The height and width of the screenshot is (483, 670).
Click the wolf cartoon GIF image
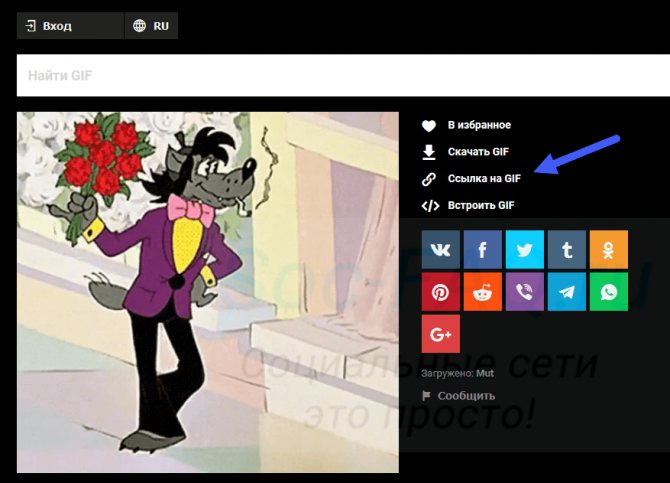[208, 292]
